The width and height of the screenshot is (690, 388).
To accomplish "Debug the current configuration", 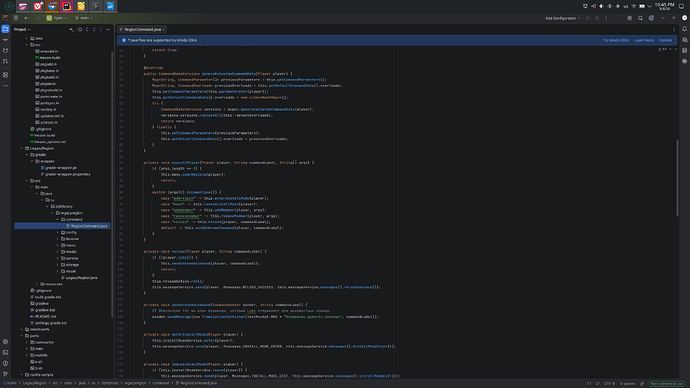I will pos(597,18).
